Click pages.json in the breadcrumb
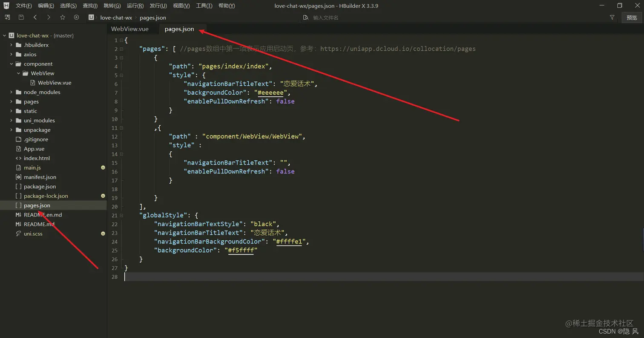This screenshot has height=338, width=644. [x=153, y=17]
